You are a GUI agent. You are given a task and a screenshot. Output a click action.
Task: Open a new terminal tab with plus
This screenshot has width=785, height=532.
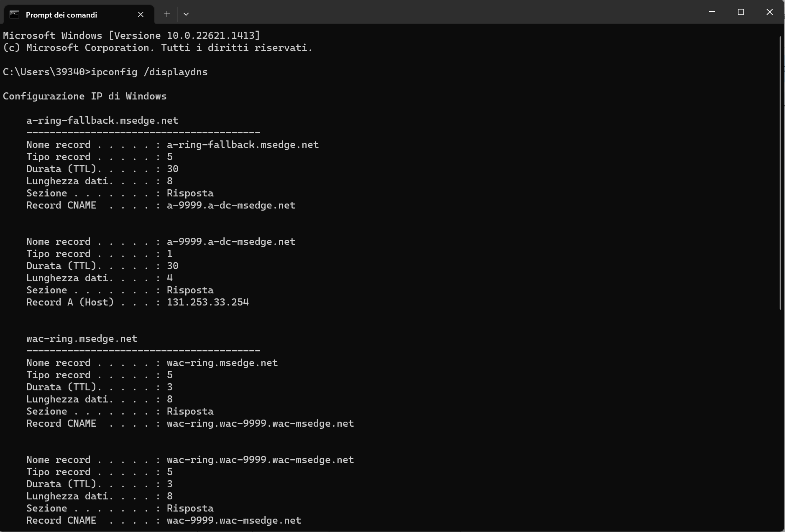click(167, 14)
